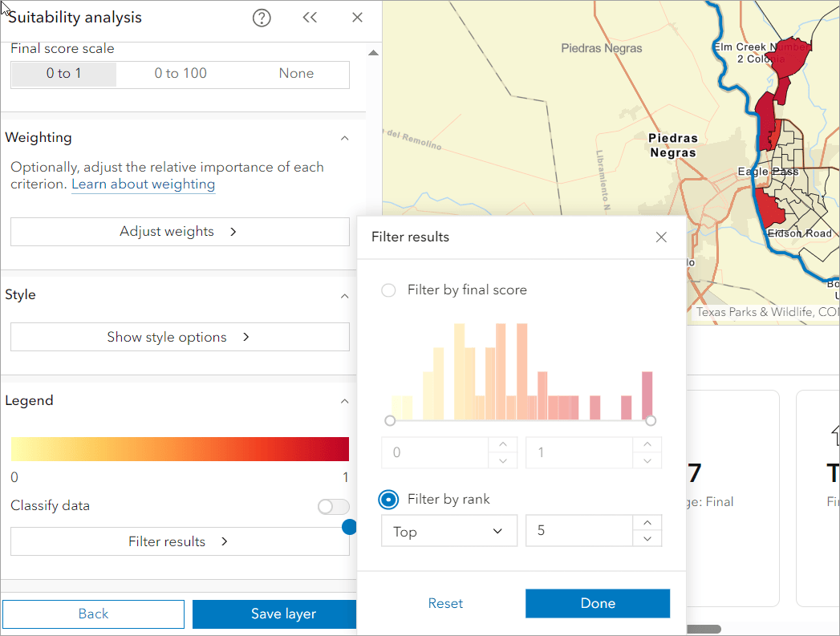Toggle the Classify data switch
The image size is (840, 636).
click(334, 506)
